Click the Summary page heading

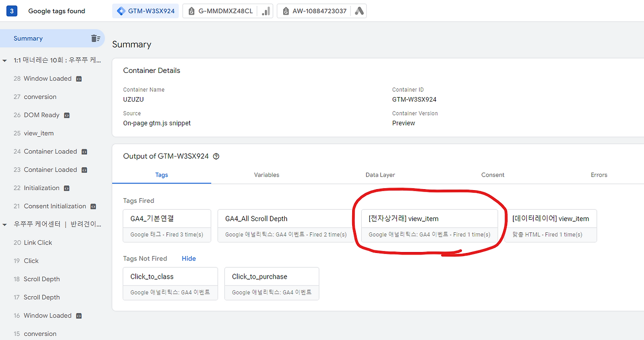(132, 45)
